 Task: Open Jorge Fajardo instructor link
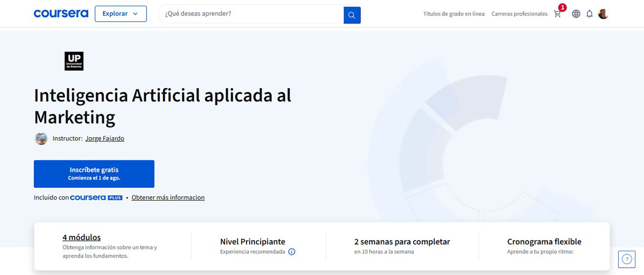click(x=105, y=139)
